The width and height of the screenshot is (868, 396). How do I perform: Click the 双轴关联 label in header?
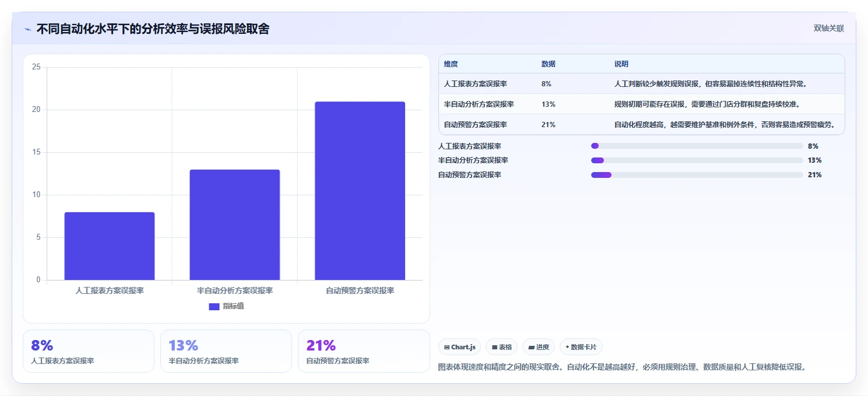[x=828, y=29]
